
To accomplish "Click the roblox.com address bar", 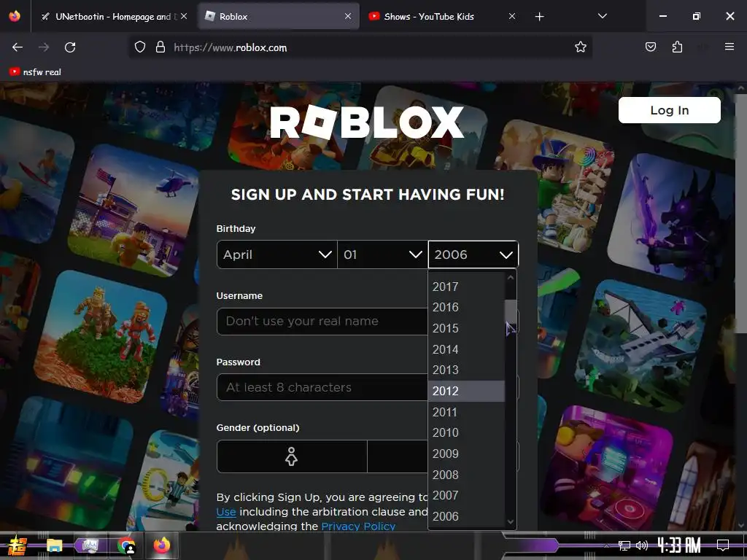I will 360,47.
